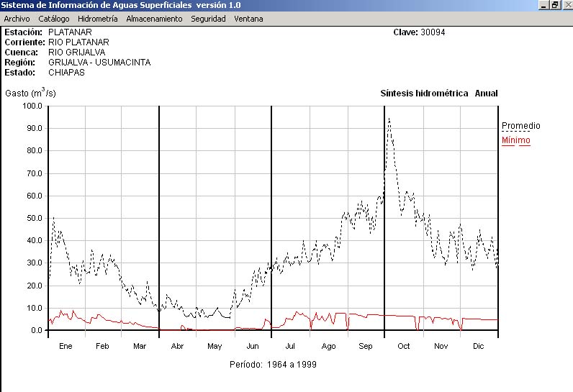Select the Jul month label on the axis
The image size is (573, 392).
291,346
